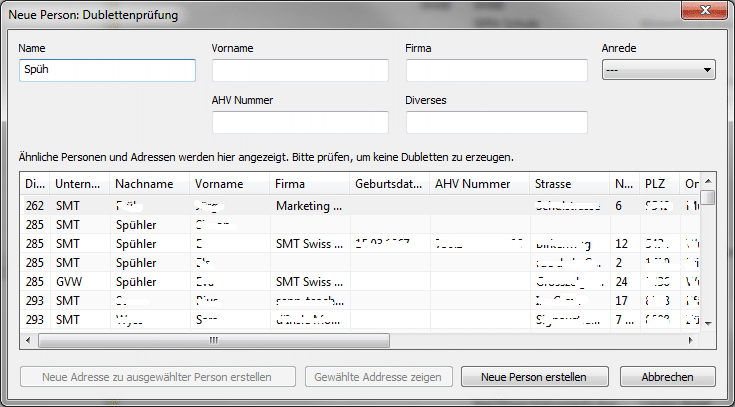Open the Anrede dropdown
Screen dimensions: 735x407
658,70
